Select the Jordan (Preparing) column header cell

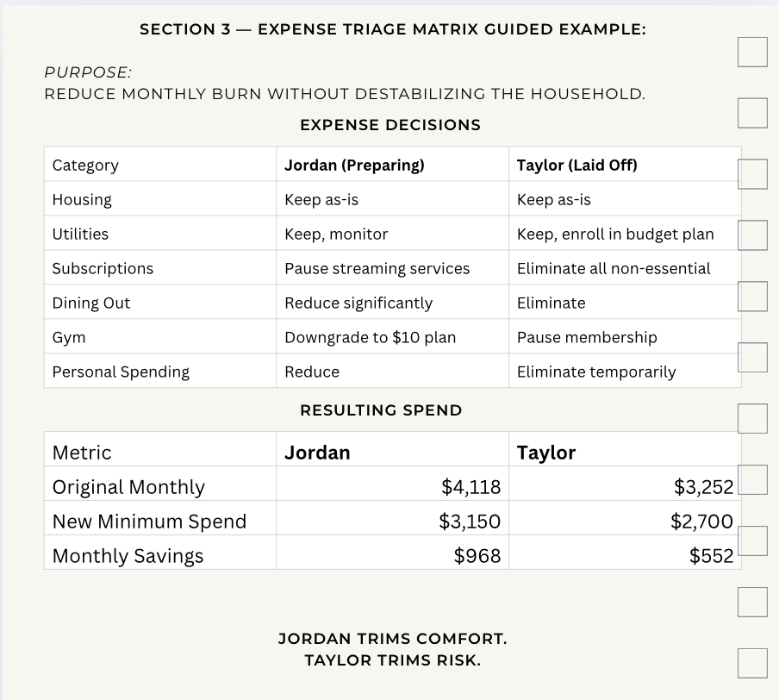tap(392, 165)
